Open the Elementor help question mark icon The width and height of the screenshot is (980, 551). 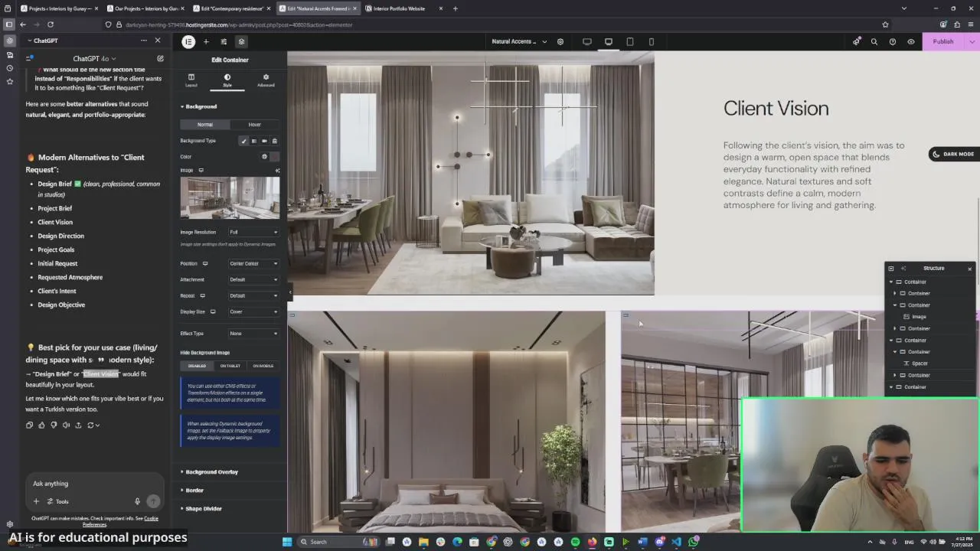coord(893,41)
